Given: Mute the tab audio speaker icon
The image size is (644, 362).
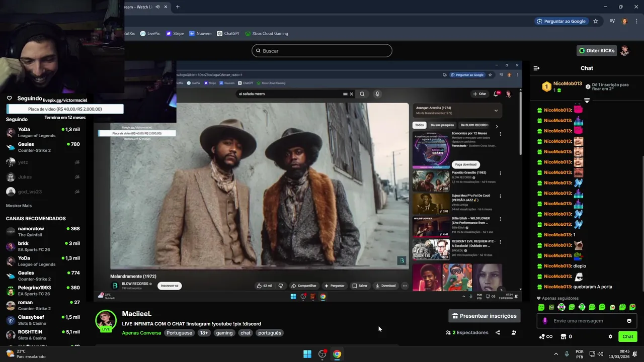Looking at the screenshot, I should [157, 7].
